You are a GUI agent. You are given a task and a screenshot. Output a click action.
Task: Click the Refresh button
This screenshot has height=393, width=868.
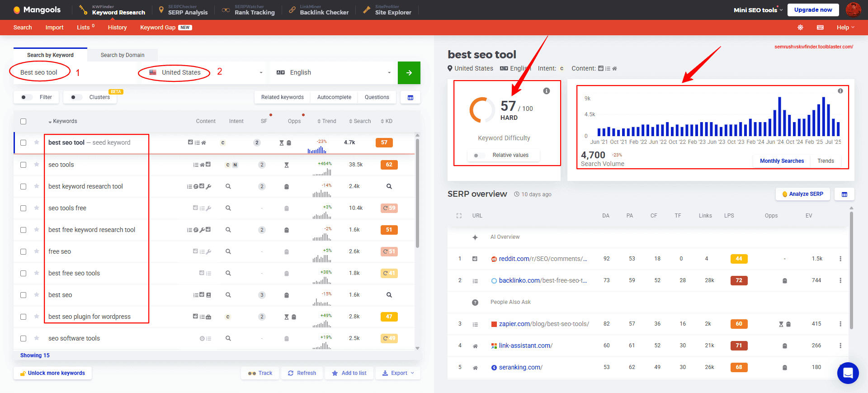click(x=302, y=373)
